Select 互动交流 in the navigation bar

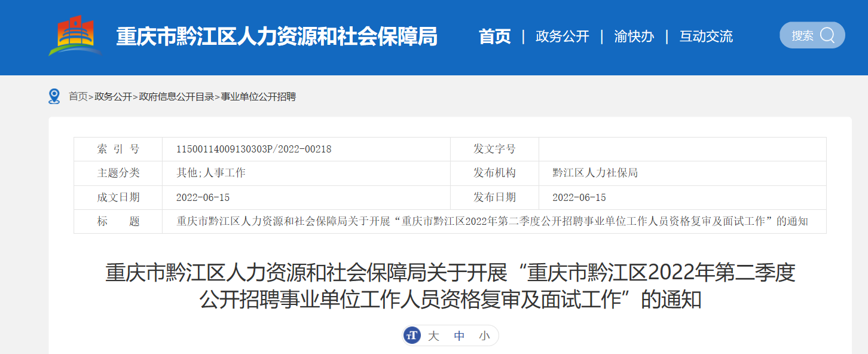coord(705,36)
